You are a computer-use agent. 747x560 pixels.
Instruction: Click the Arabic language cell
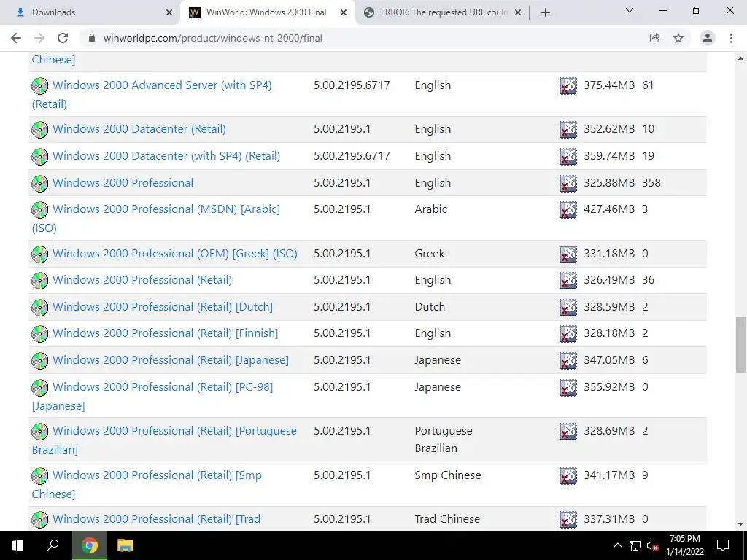point(430,209)
